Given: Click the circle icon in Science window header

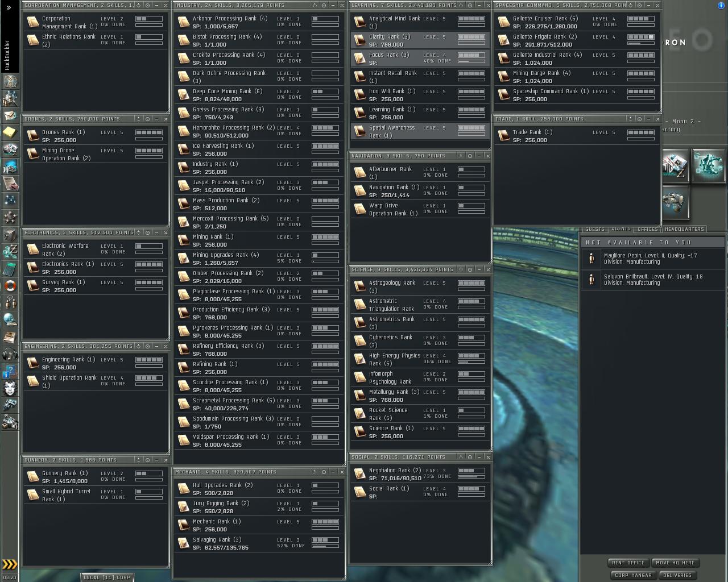Looking at the screenshot, I should tap(470, 269).
